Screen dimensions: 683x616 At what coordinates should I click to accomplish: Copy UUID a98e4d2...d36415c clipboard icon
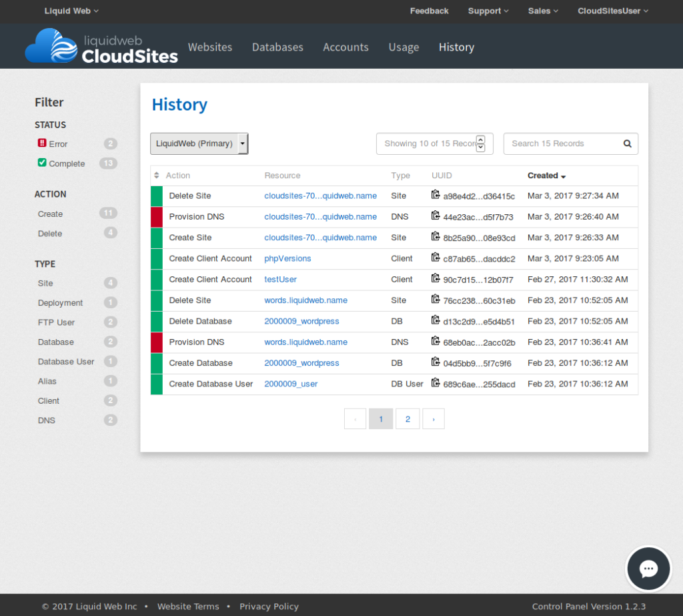coord(435,194)
